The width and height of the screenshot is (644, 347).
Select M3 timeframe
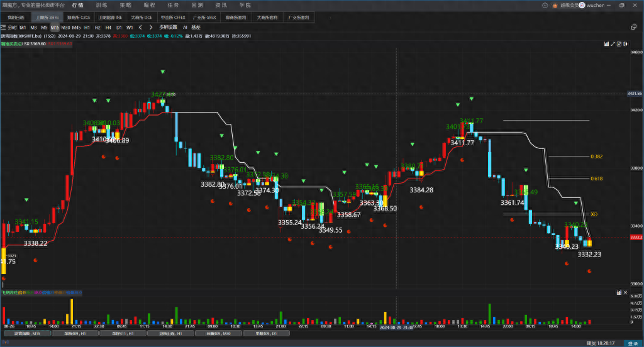34,28
